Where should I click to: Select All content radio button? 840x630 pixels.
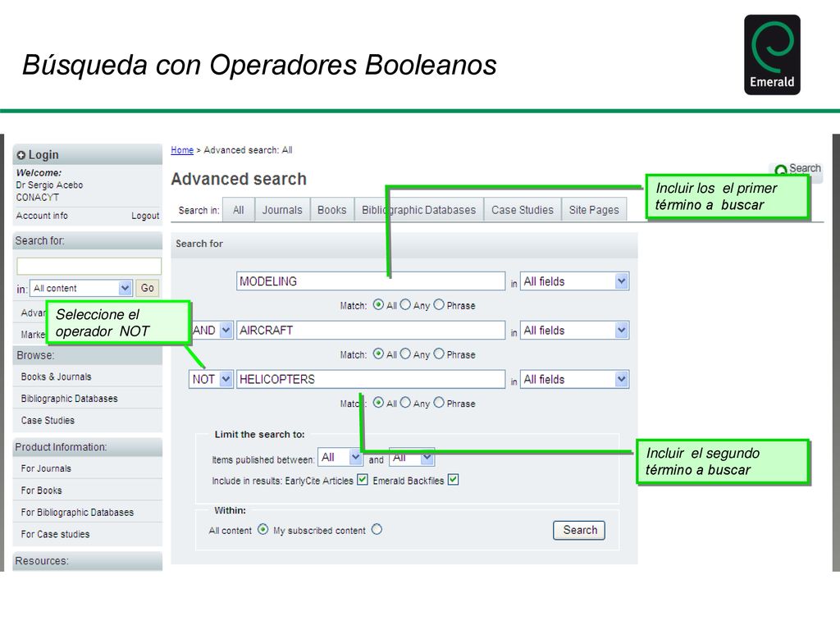(x=263, y=529)
